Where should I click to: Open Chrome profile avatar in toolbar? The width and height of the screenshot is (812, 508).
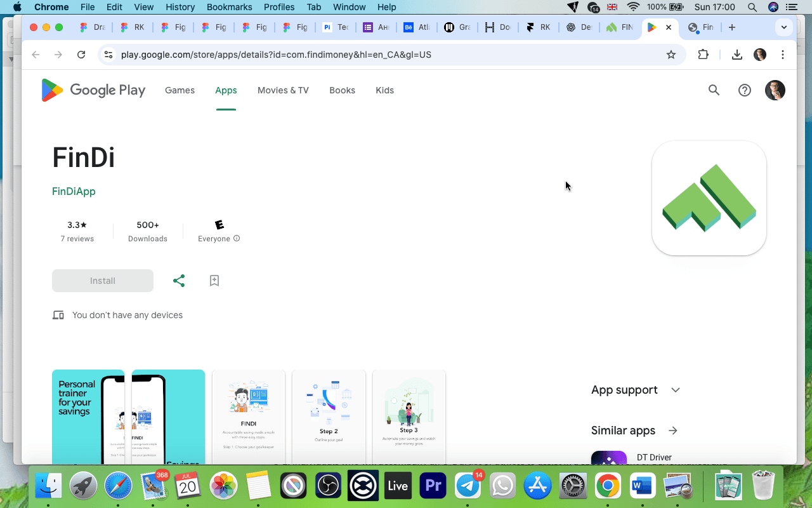coord(760,55)
